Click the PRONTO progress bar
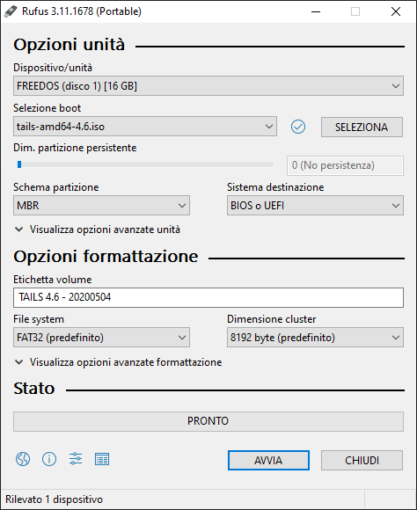This screenshot has height=510, width=417. click(208, 421)
